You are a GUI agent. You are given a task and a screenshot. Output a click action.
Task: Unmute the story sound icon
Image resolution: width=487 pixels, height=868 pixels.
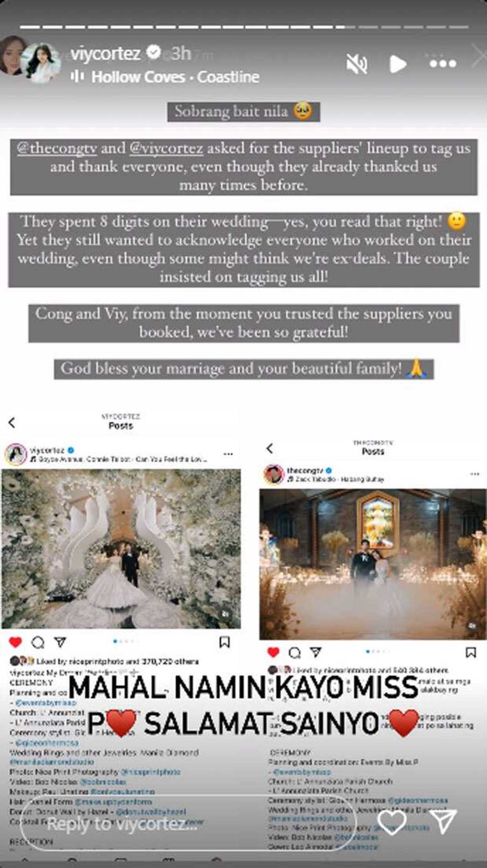(x=357, y=64)
